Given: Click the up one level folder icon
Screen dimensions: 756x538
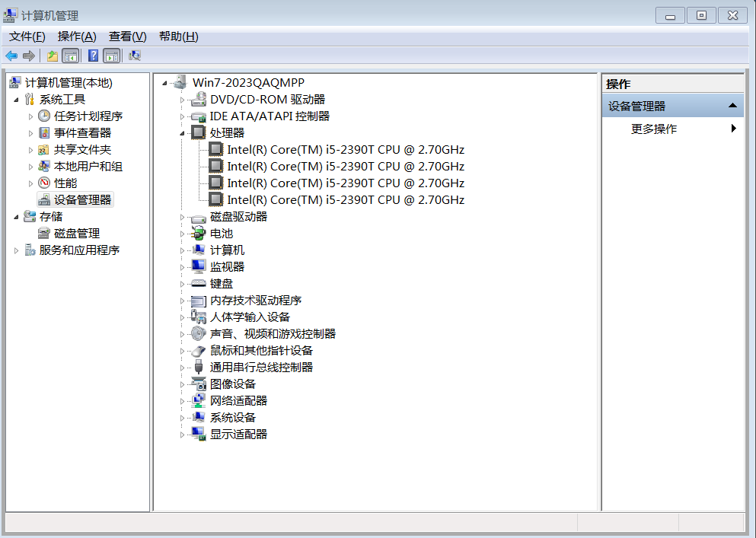Looking at the screenshot, I should (52, 56).
